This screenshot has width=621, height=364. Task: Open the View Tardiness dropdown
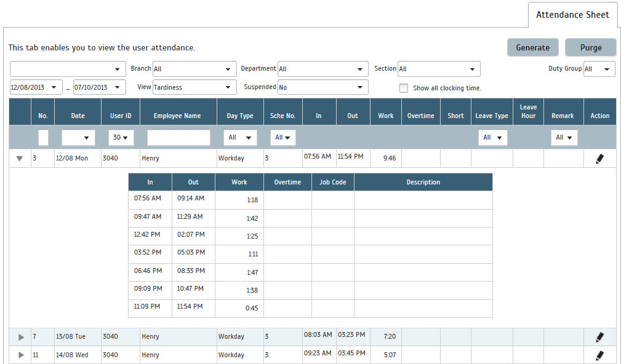coord(194,87)
